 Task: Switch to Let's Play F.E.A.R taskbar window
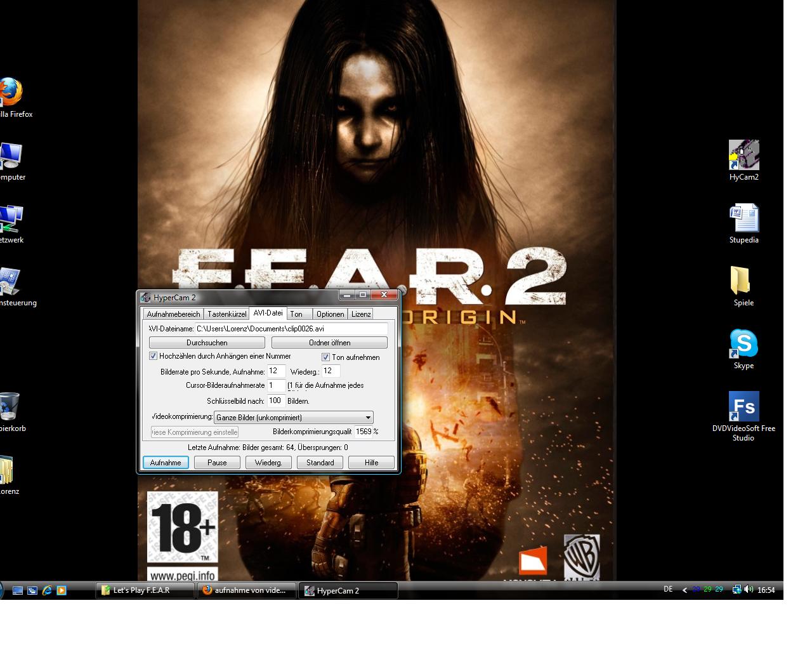pos(145,590)
